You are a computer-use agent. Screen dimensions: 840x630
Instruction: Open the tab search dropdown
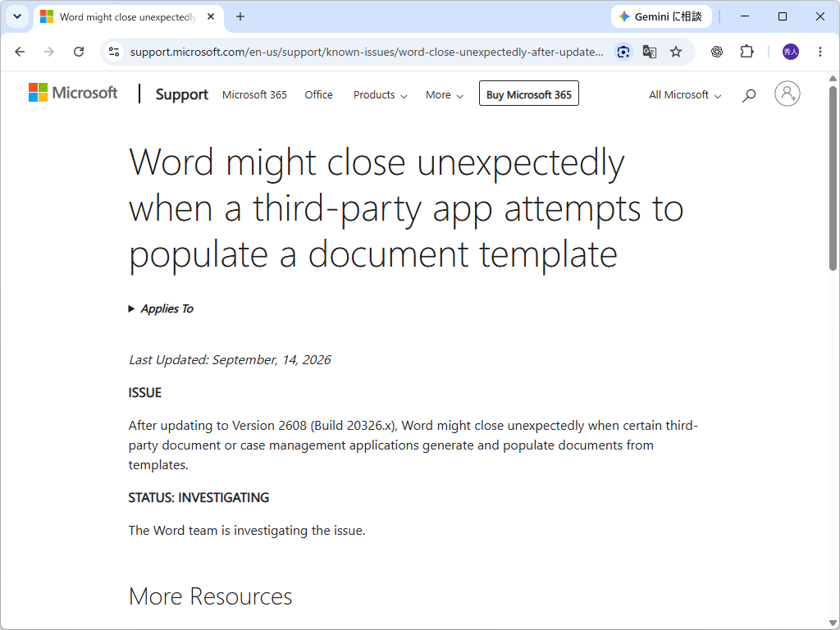(x=17, y=16)
